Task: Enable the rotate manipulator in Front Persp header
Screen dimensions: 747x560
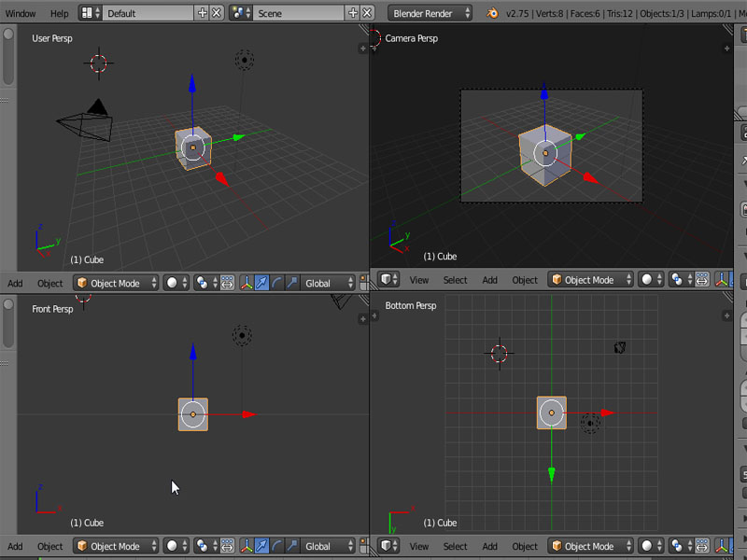Action: pyautogui.click(x=276, y=546)
